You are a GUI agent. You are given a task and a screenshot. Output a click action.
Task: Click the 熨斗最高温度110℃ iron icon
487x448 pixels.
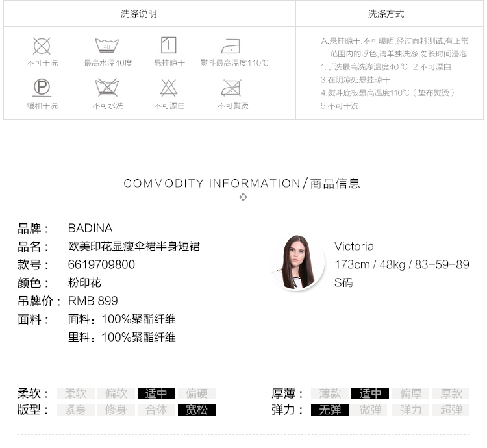point(231,46)
